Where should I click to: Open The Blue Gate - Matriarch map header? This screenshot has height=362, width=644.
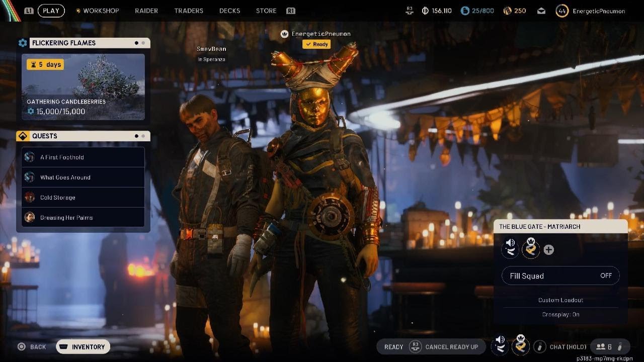(560, 227)
